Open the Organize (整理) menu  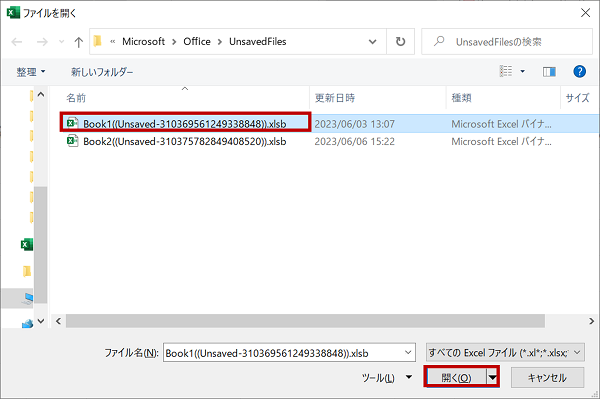(31, 72)
